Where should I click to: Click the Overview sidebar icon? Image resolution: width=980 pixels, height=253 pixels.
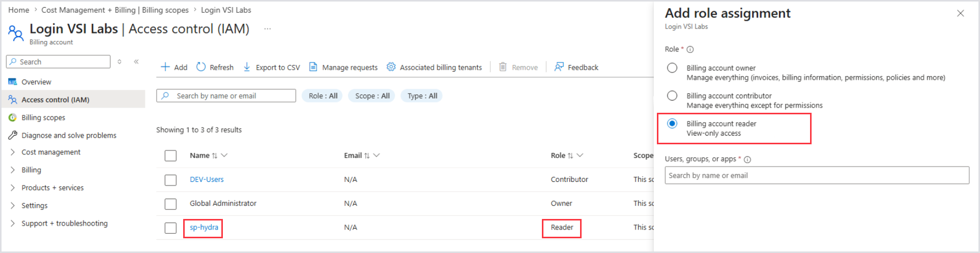(13, 82)
